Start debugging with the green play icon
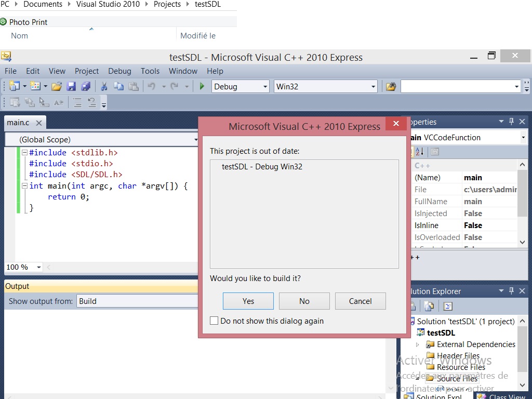 pyautogui.click(x=202, y=86)
